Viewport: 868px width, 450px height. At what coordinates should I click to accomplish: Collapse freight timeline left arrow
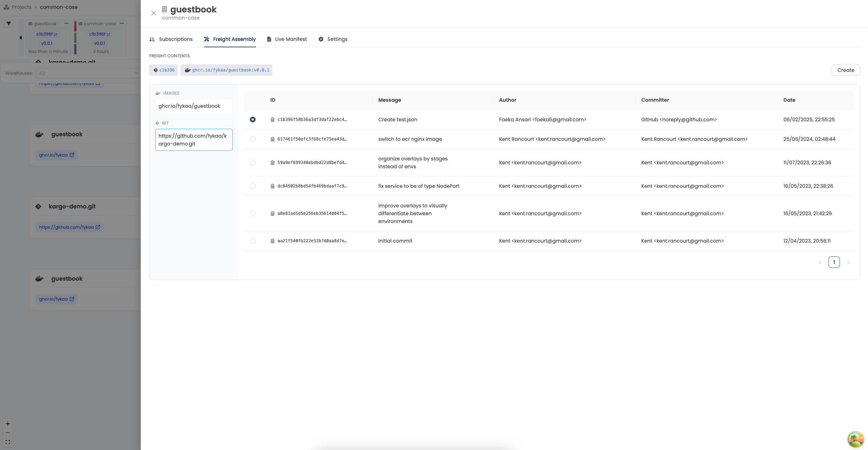21,38
